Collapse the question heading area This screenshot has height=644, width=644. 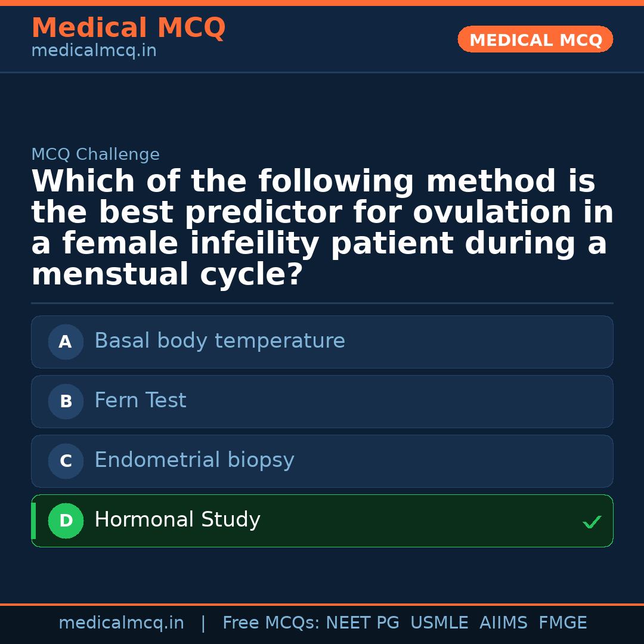coord(322,227)
